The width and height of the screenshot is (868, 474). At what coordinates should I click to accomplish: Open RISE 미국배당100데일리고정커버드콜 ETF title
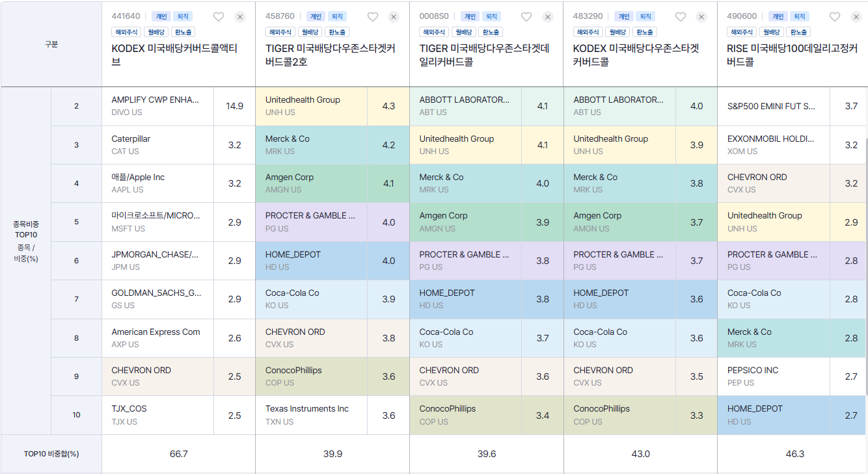792,55
